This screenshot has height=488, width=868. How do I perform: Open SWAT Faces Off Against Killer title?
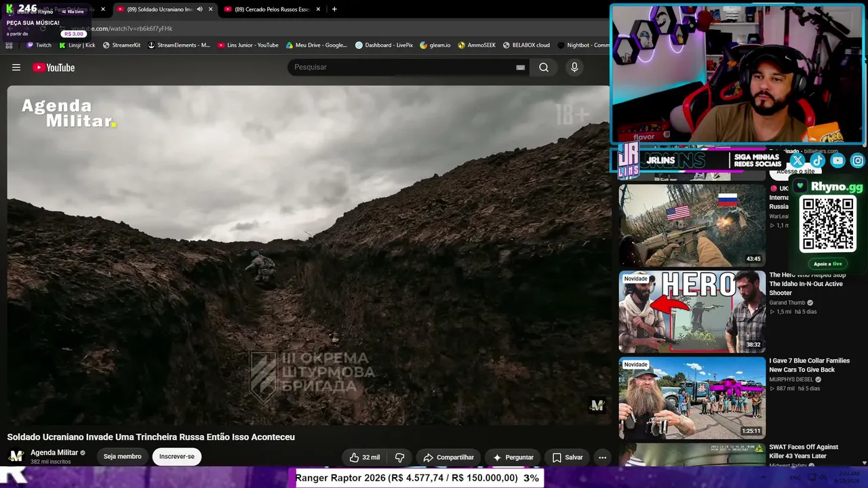click(804, 451)
